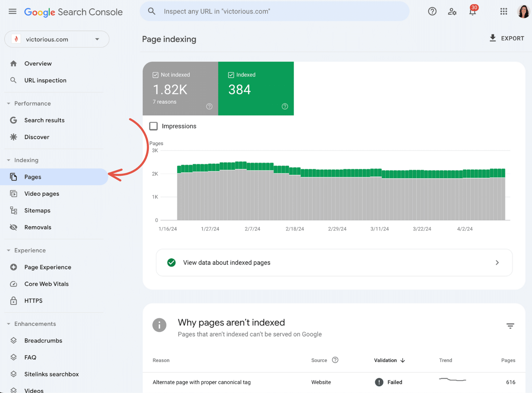532x393 pixels.
Task: Click the Sitemaps tree icon
Action: tap(13, 210)
